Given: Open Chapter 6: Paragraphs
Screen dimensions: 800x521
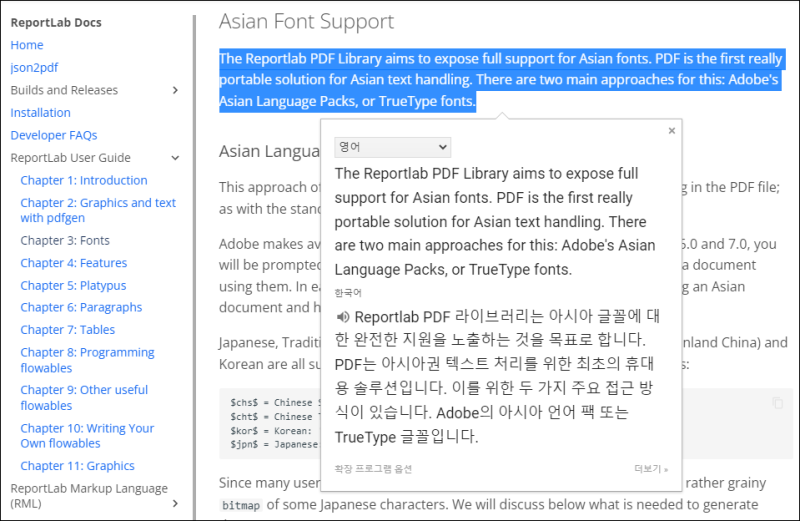Looking at the screenshot, I should click(81, 307).
